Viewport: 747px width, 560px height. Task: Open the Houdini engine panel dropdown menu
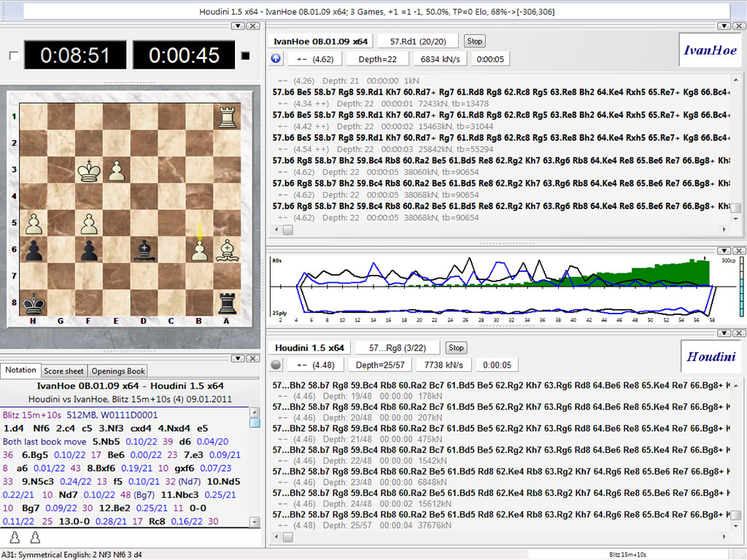pyautogui.click(x=724, y=332)
